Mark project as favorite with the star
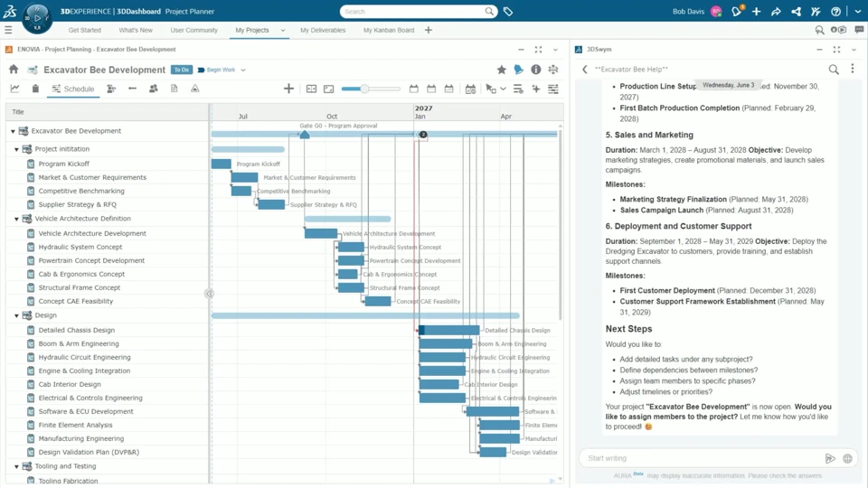 click(501, 70)
